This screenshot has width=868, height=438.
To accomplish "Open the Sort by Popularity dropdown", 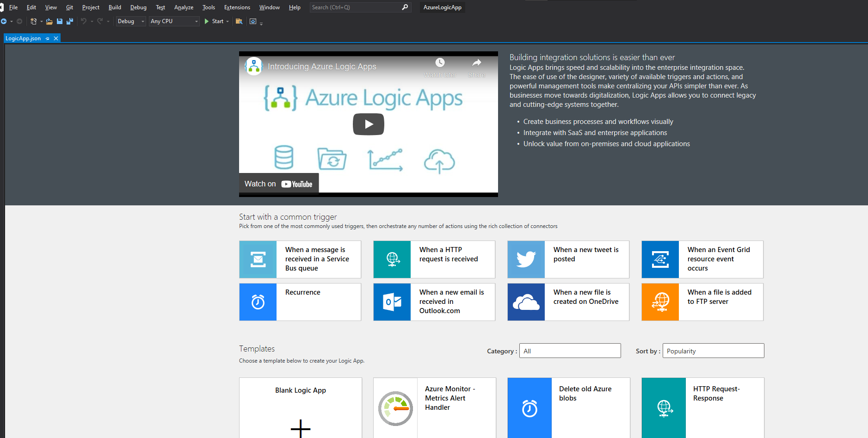I will [713, 351].
